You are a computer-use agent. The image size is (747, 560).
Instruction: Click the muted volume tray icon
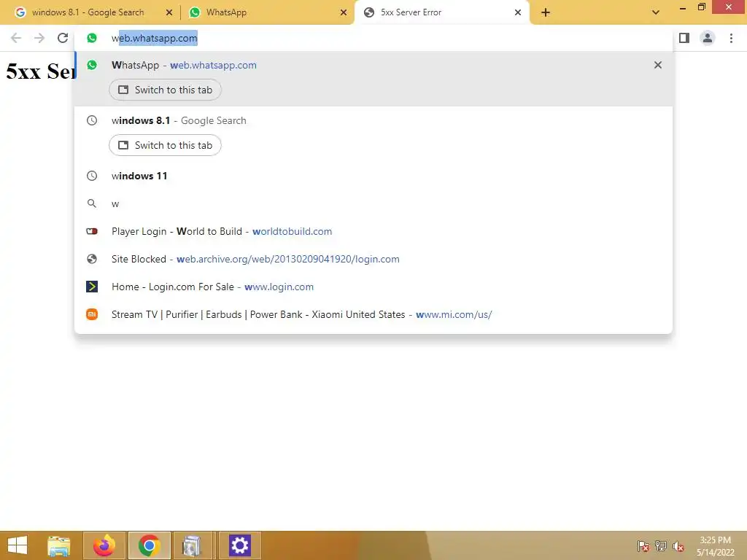[678, 546]
